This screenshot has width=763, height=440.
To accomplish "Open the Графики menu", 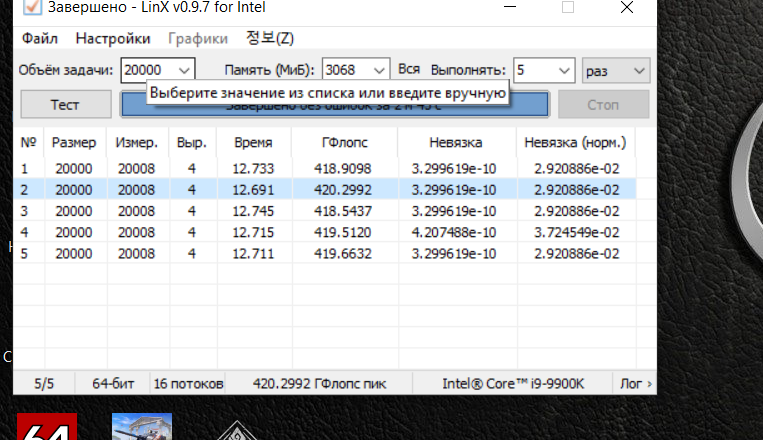I will [198, 38].
